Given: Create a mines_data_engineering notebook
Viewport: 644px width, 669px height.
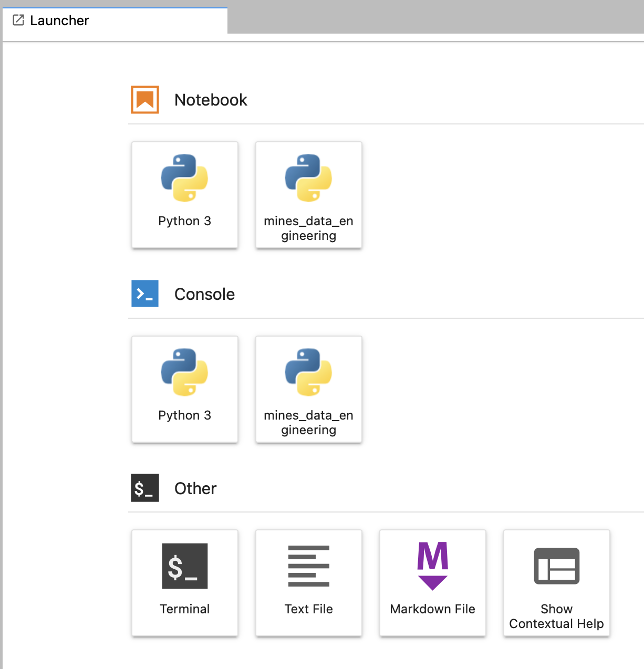Looking at the screenshot, I should (308, 194).
